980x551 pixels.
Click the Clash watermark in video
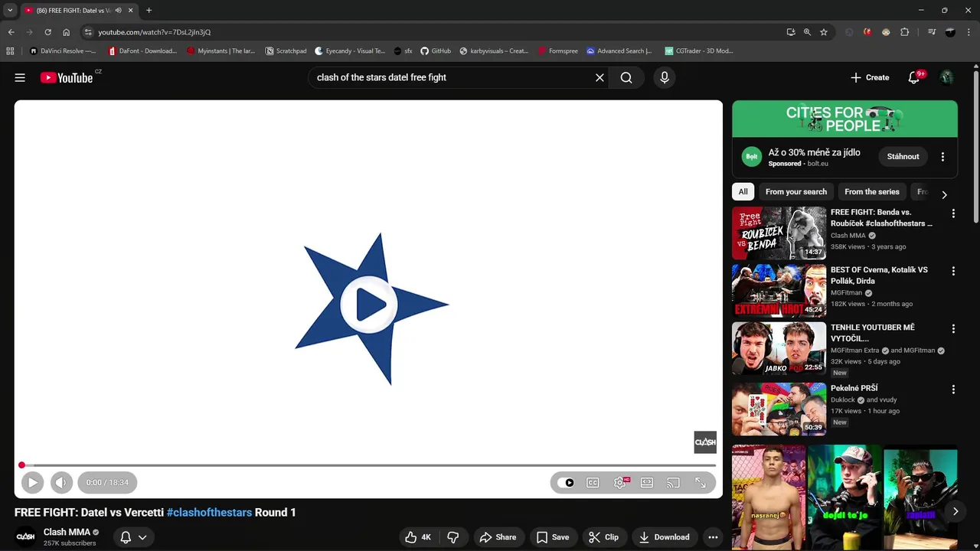click(x=705, y=442)
